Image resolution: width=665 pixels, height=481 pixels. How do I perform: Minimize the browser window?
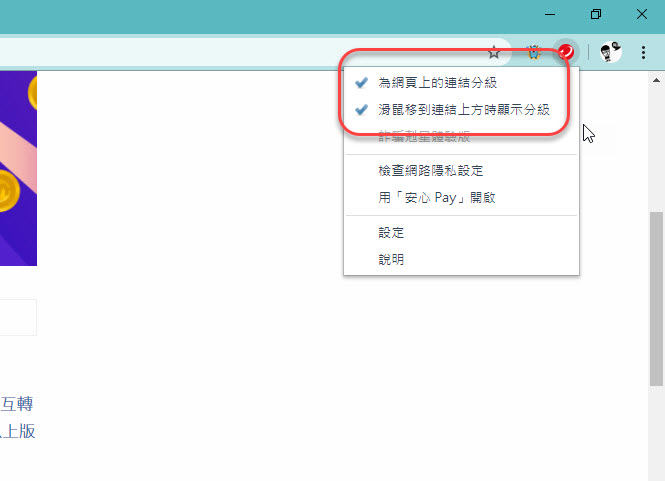click(550, 14)
